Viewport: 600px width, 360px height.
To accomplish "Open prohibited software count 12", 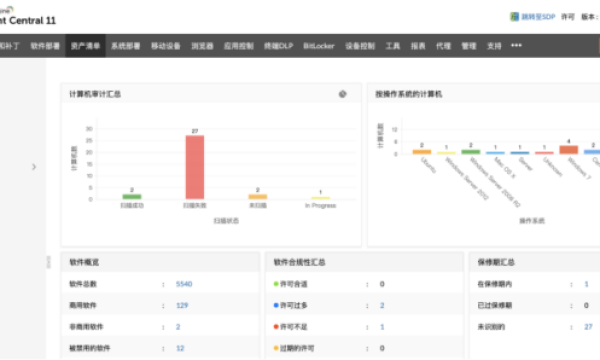I will pyautogui.click(x=180, y=348).
